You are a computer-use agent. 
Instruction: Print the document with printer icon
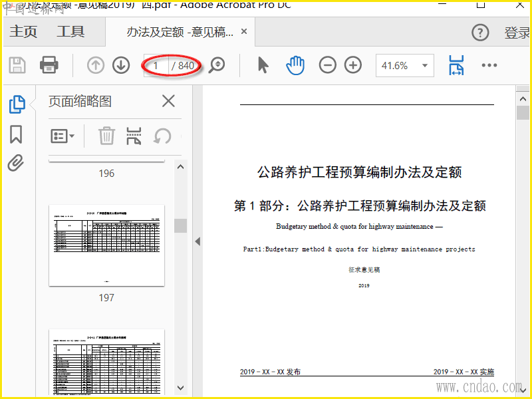[49, 65]
